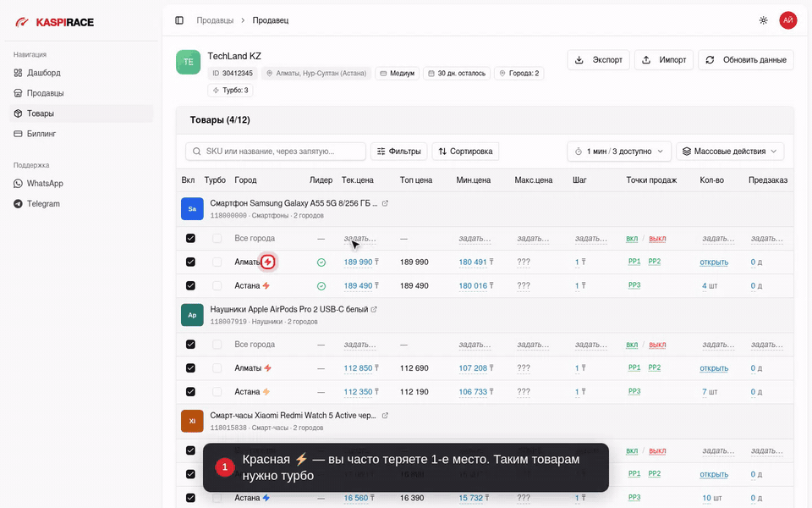The height and width of the screenshot is (508, 812).
Task: Open external link for Samsung Galaxy A55
Action: click(x=386, y=203)
